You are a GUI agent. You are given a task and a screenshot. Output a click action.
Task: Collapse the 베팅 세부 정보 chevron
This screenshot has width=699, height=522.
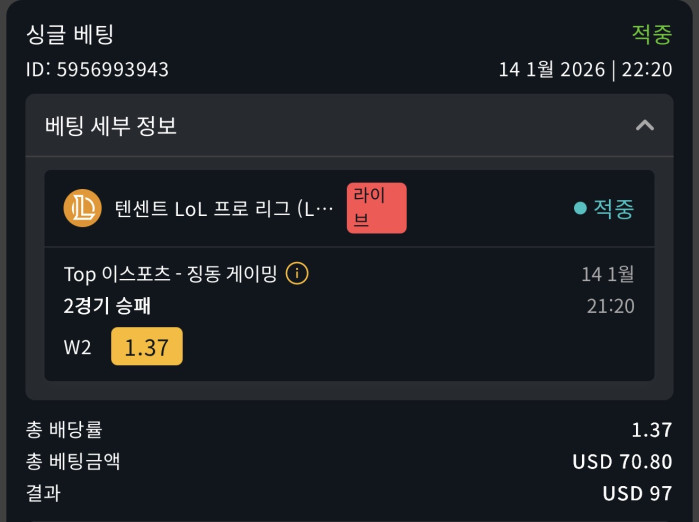pyautogui.click(x=645, y=125)
